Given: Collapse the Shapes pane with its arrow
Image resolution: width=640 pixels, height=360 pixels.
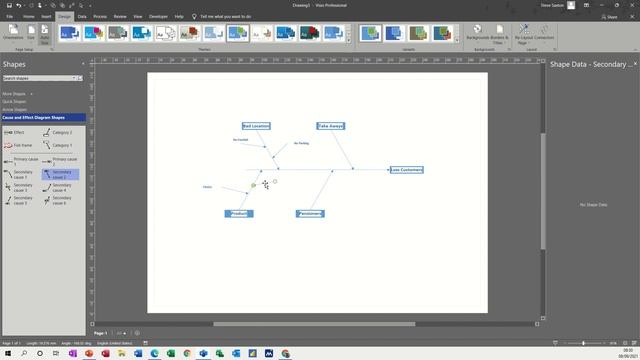Looking at the screenshot, I should click(x=83, y=64).
